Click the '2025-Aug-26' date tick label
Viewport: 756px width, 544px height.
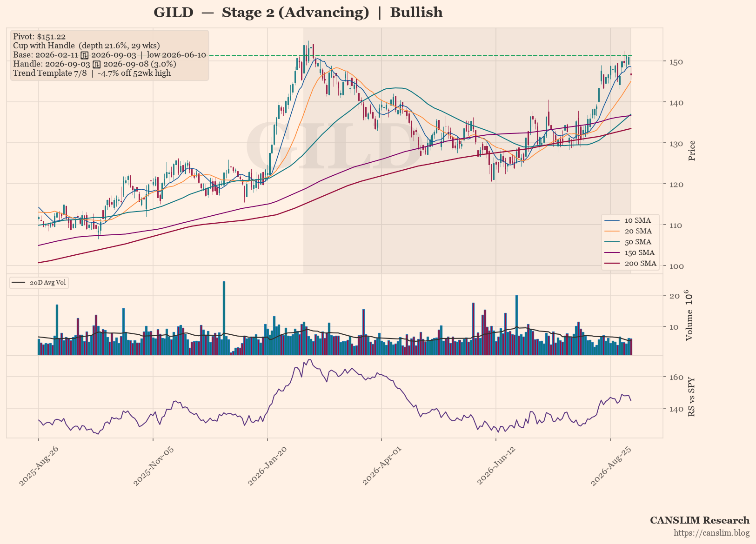(39, 467)
